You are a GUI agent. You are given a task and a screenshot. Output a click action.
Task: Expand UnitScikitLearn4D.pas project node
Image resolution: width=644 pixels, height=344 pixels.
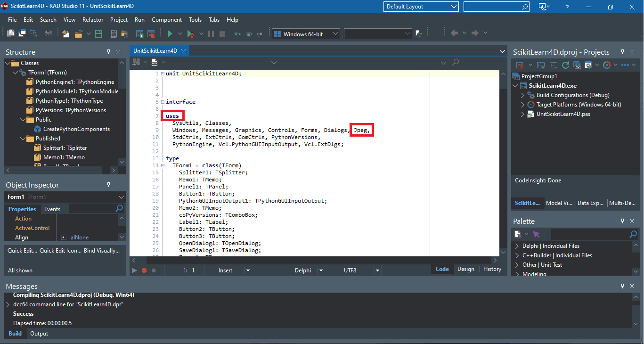click(x=523, y=114)
